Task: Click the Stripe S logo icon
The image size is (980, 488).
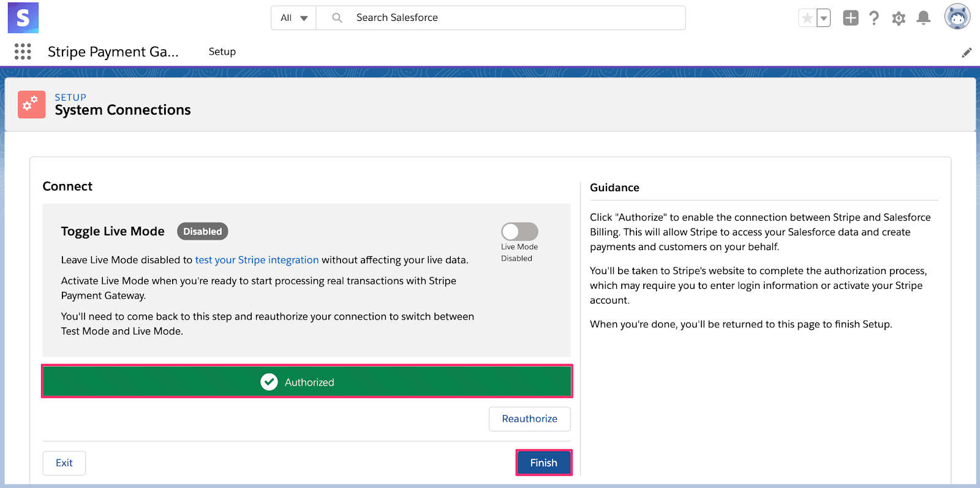Action: tap(23, 18)
